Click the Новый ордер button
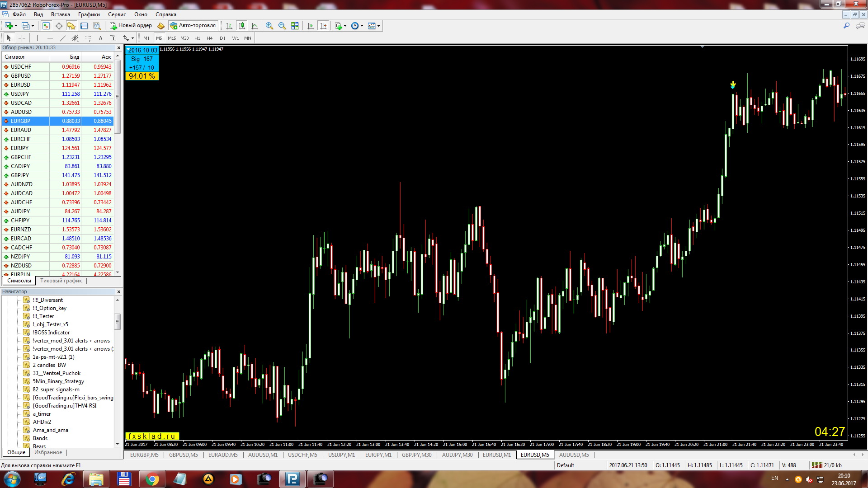868x488 pixels. [x=131, y=26]
